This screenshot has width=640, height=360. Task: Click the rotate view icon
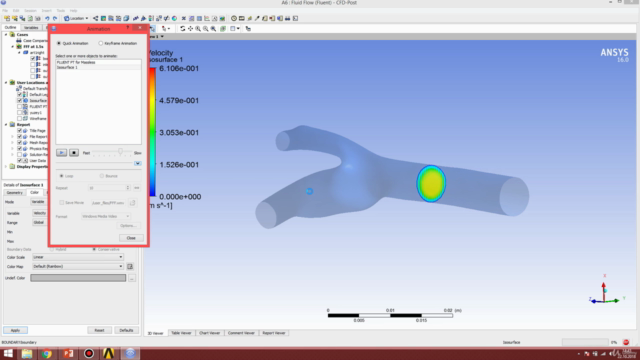[182, 29]
